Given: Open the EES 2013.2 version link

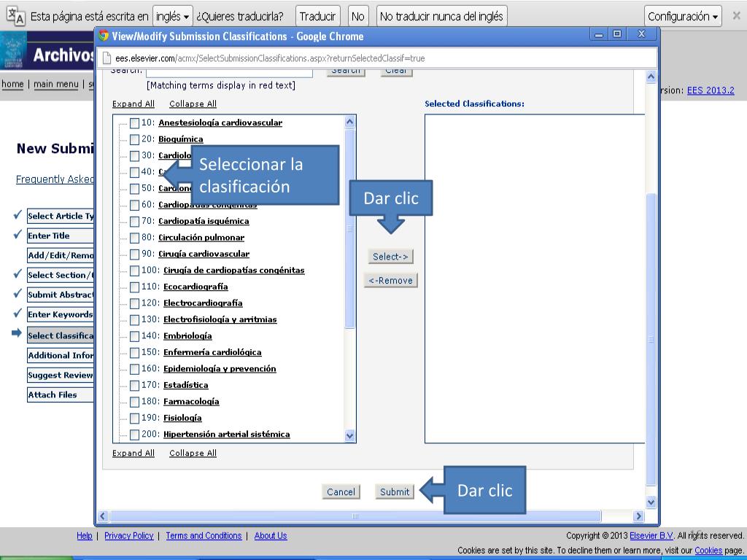Looking at the screenshot, I should [711, 90].
